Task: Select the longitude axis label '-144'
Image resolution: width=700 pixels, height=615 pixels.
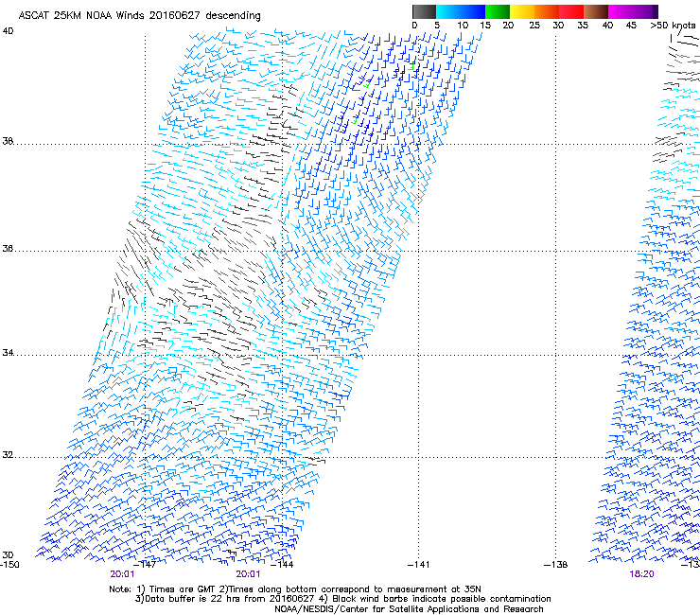Action: tap(283, 565)
